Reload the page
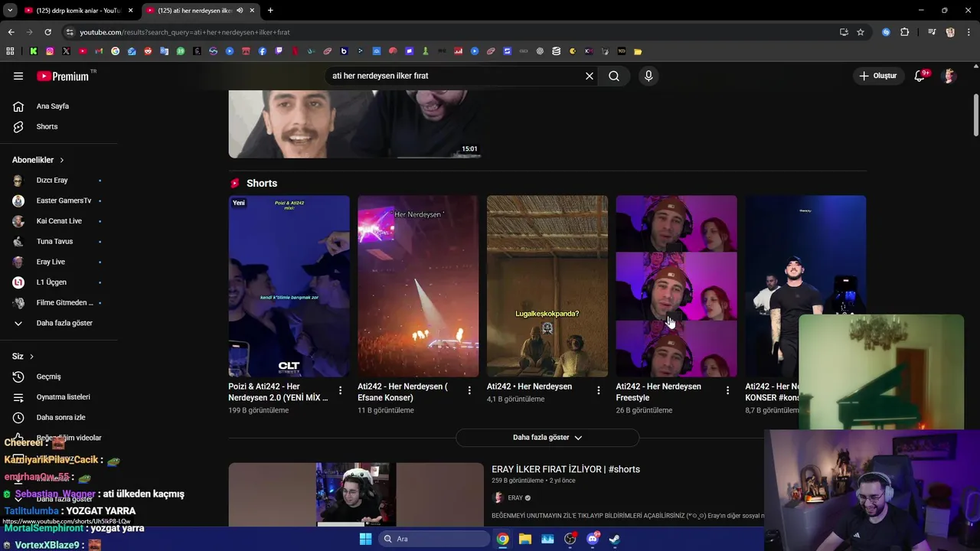This screenshot has width=980, height=551. click(x=47, y=32)
